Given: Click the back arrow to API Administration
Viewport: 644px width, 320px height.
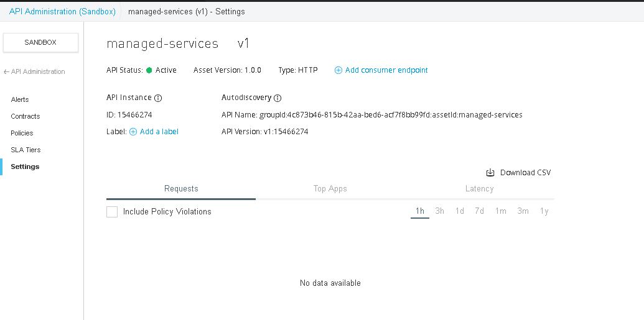Looking at the screenshot, I should (x=6, y=72).
